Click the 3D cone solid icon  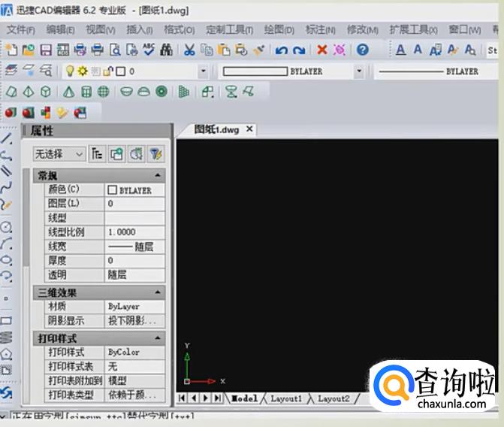click(68, 92)
